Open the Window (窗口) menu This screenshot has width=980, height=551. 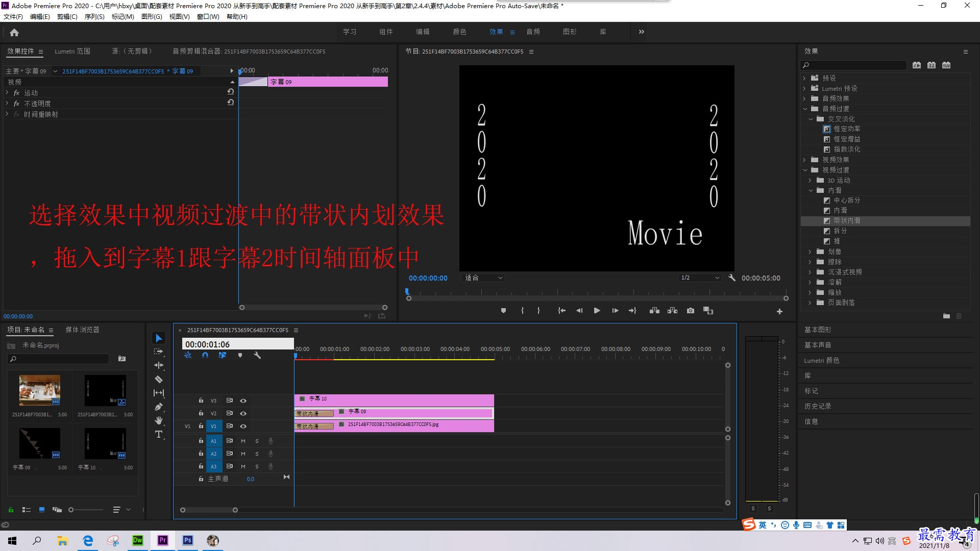(x=208, y=16)
